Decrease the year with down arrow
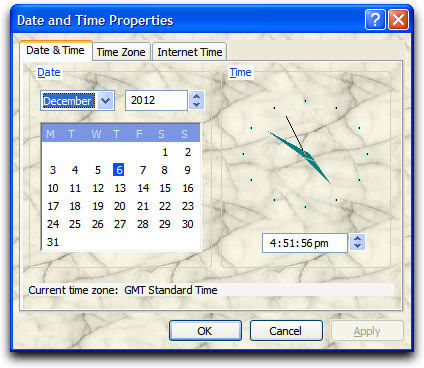The width and height of the screenshot is (424, 368). pos(197,105)
